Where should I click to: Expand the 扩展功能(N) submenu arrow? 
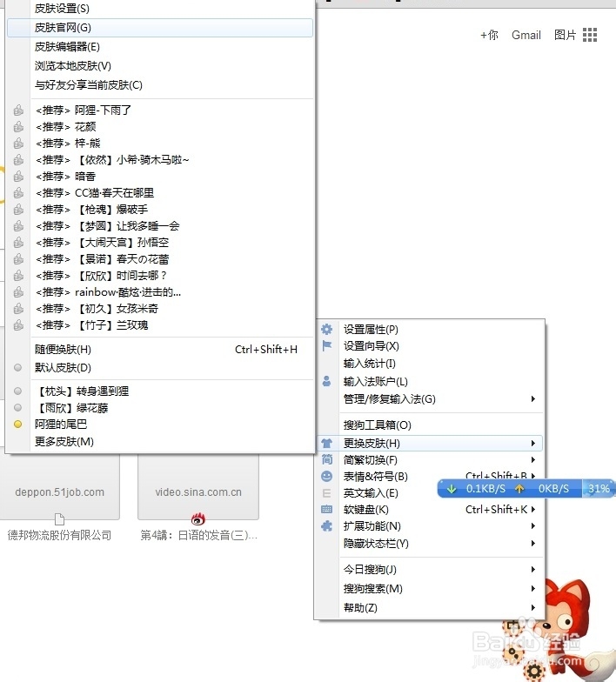(532, 525)
